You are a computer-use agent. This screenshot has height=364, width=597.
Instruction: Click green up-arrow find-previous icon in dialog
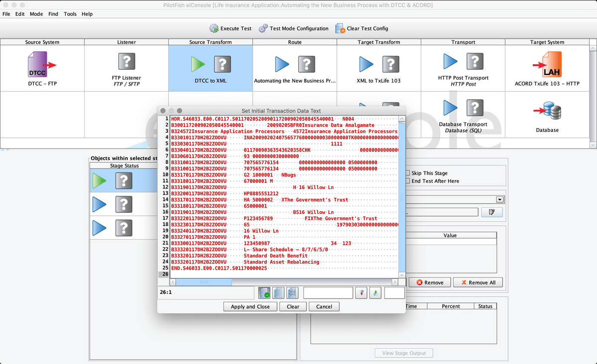click(375, 293)
